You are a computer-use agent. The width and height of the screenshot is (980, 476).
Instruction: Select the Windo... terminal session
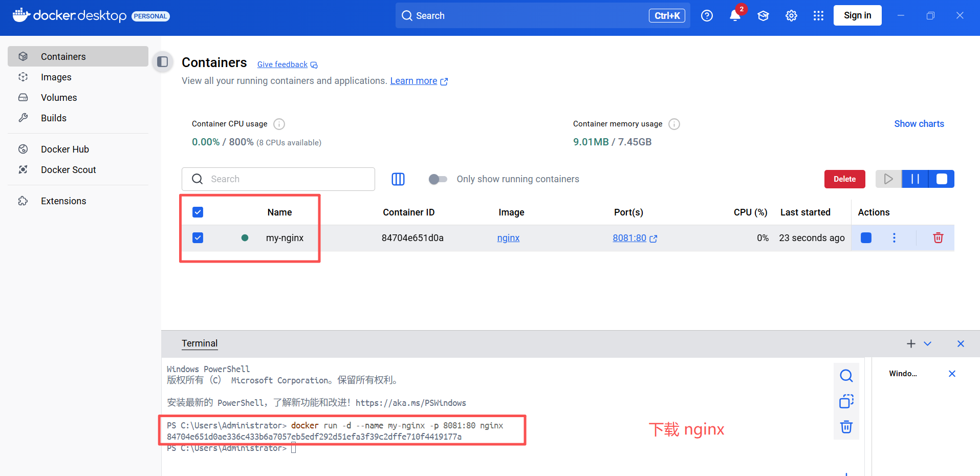903,374
